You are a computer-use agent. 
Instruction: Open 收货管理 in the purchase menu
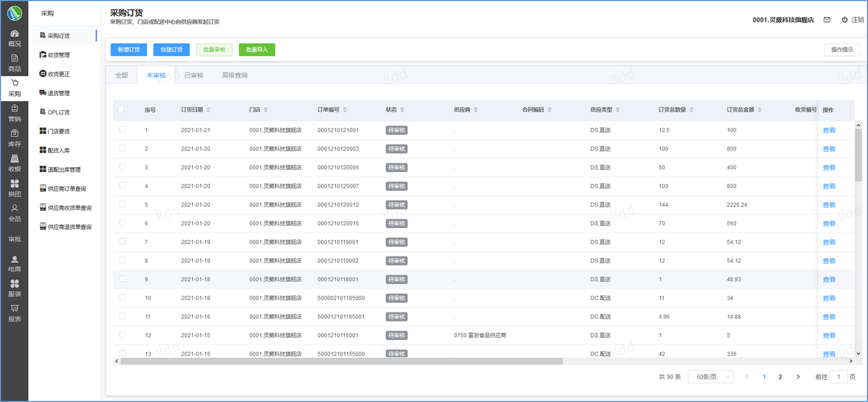(59, 55)
